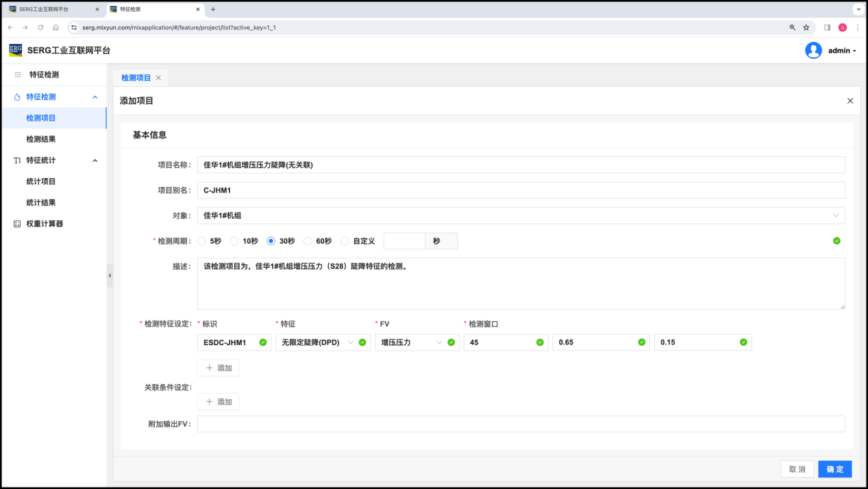The width and height of the screenshot is (868, 489).
Task: Go to 统计项目 in the sidebar
Action: tap(41, 181)
